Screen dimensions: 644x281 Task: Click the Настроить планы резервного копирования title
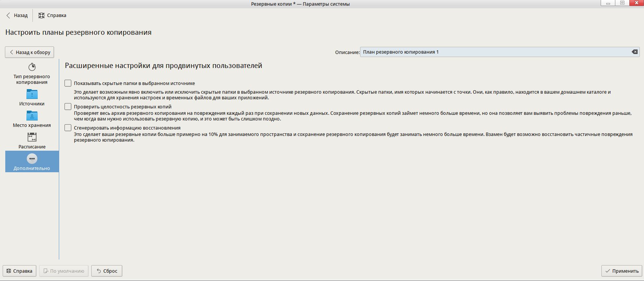[x=78, y=32]
